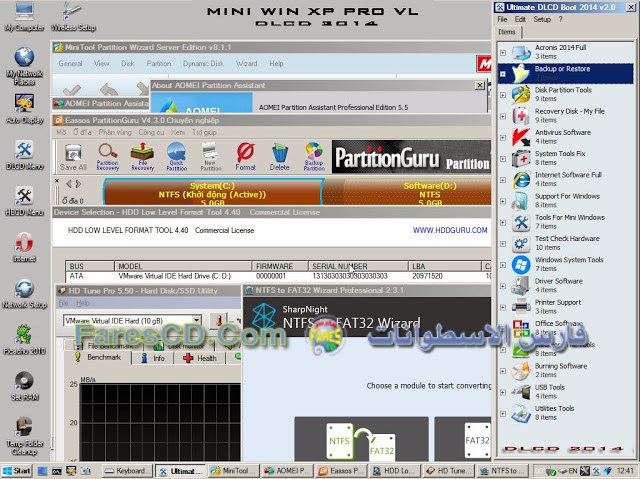Click Delete in PartitionGuru toolbar
This screenshot has width=640, height=479.
point(280,157)
